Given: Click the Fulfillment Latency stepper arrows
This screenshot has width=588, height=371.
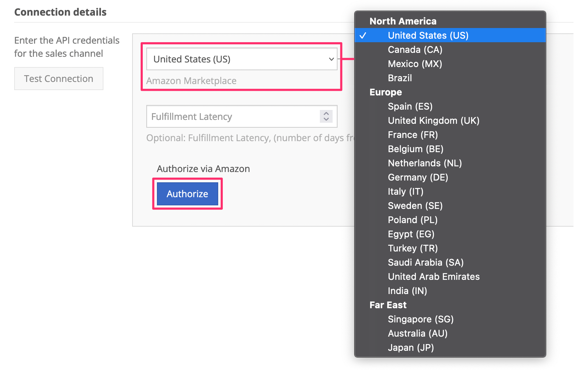Looking at the screenshot, I should tap(326, 116).
